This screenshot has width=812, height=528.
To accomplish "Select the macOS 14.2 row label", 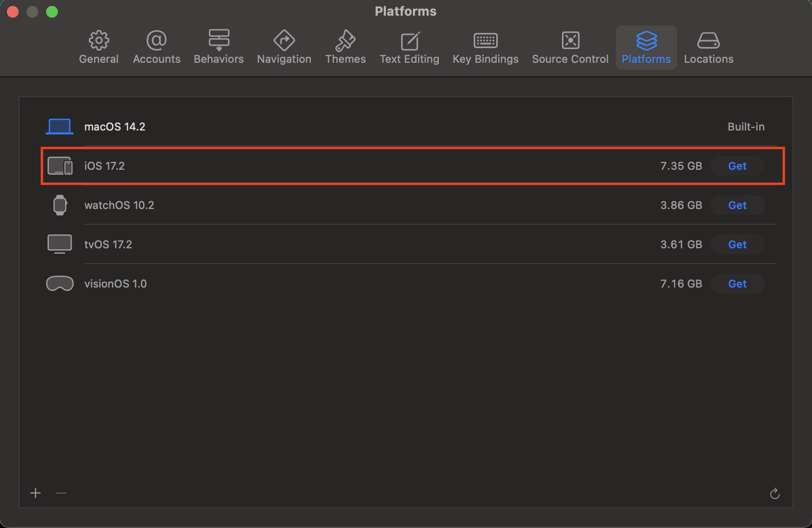I will tap(115, 127).
